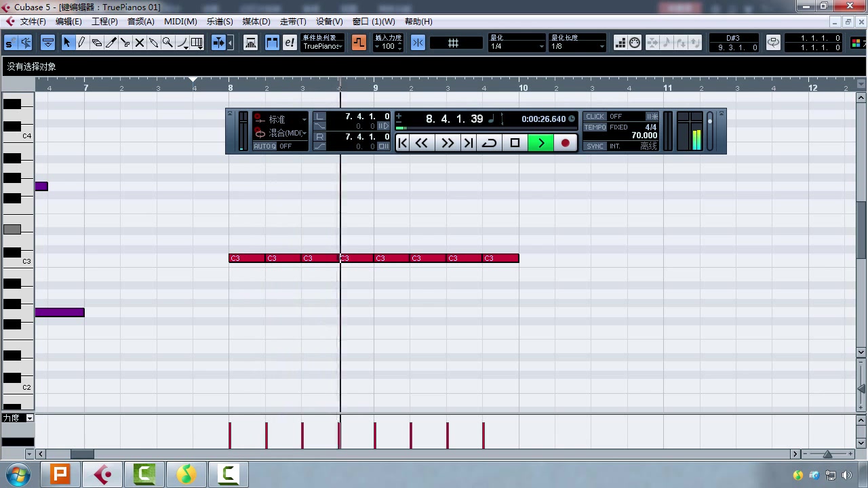
Task: Select the Draw pencil tool
Action: point(81,43)
